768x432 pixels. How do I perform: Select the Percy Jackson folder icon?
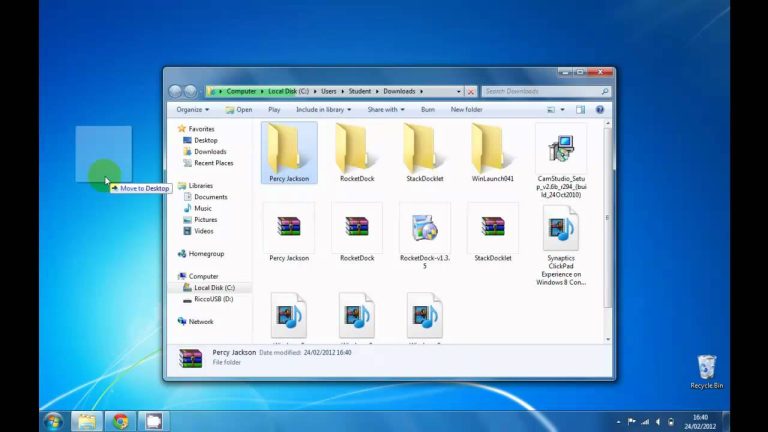[x=289, y=148]
